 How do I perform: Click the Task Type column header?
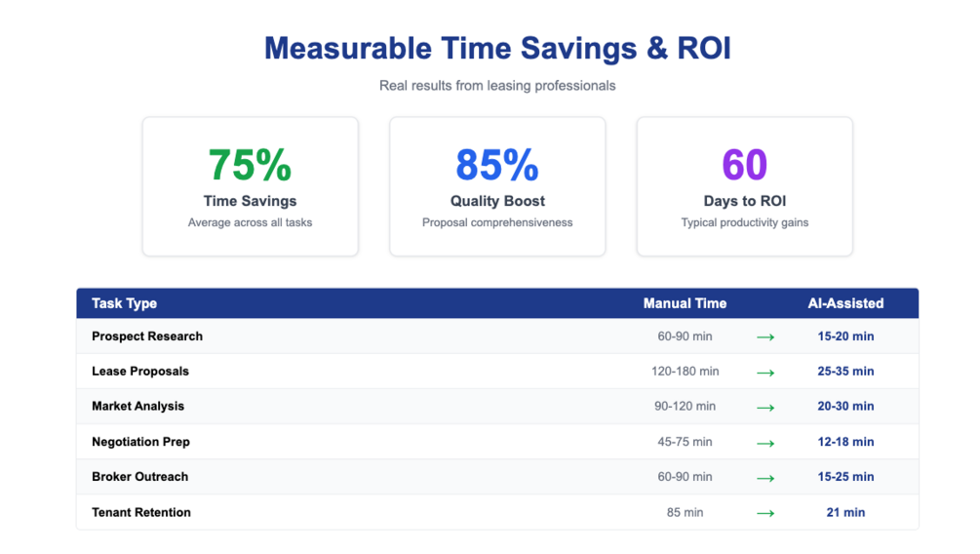125,303
